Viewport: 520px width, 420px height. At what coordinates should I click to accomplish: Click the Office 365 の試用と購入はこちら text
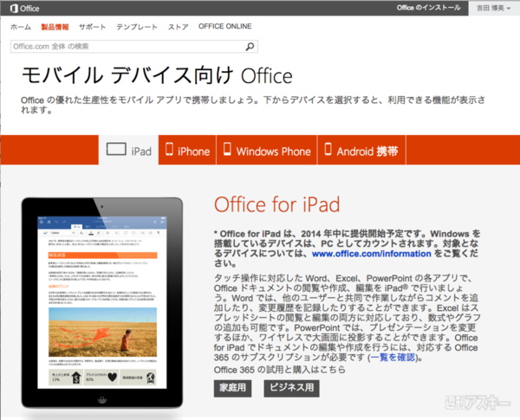tap(280, 370)
